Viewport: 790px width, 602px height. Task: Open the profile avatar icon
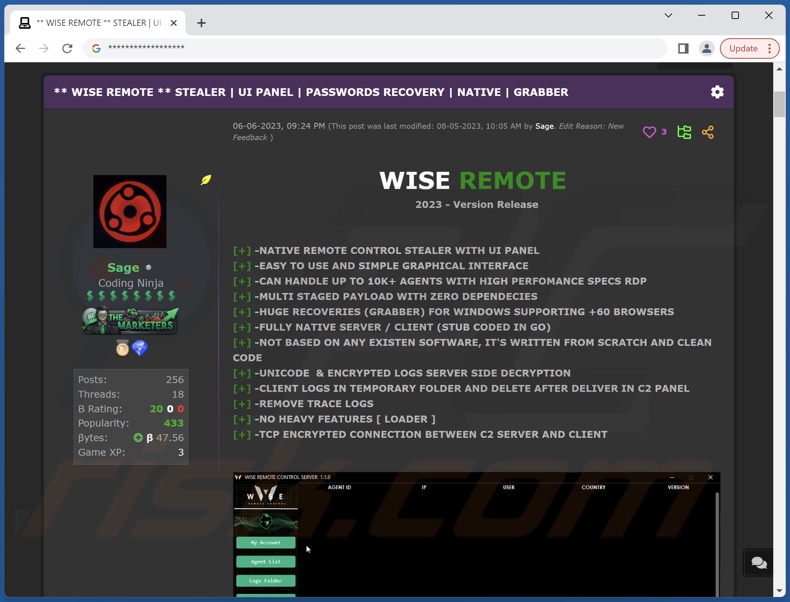point(707,48)
